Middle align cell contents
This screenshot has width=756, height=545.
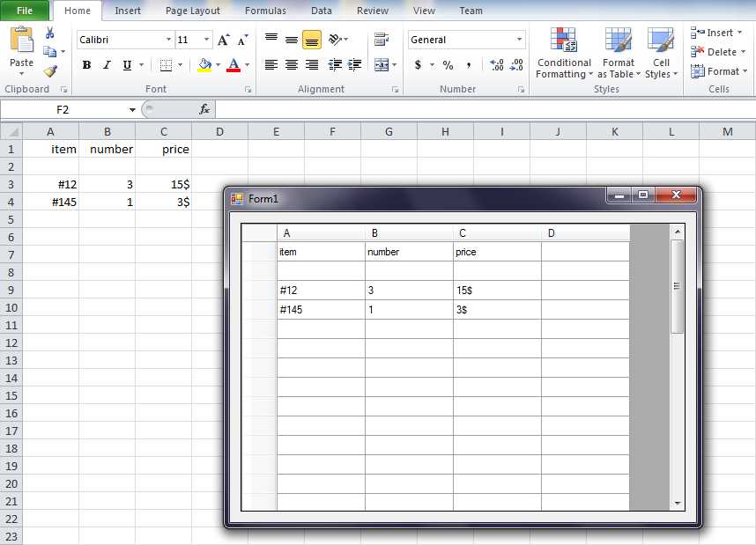pos(292,40)
